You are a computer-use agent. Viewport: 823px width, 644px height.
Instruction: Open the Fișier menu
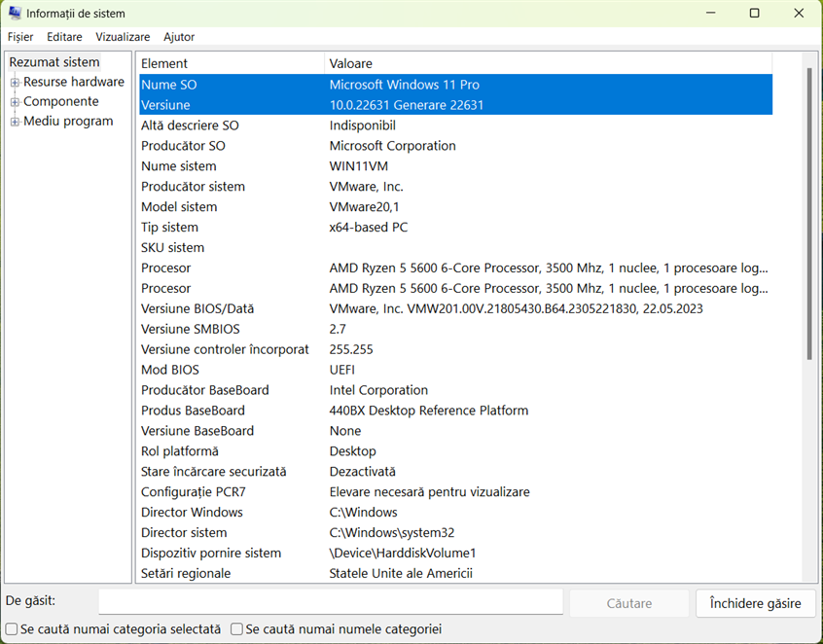pos(20,37)
